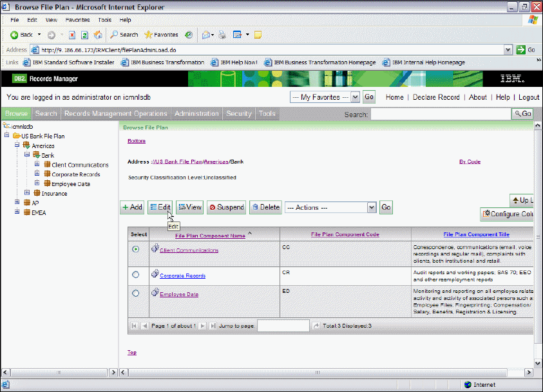Image resolution: width=543 pixels, height=392 pixels.
Task: Click the first page navigation icon
Action: point(134,326)
